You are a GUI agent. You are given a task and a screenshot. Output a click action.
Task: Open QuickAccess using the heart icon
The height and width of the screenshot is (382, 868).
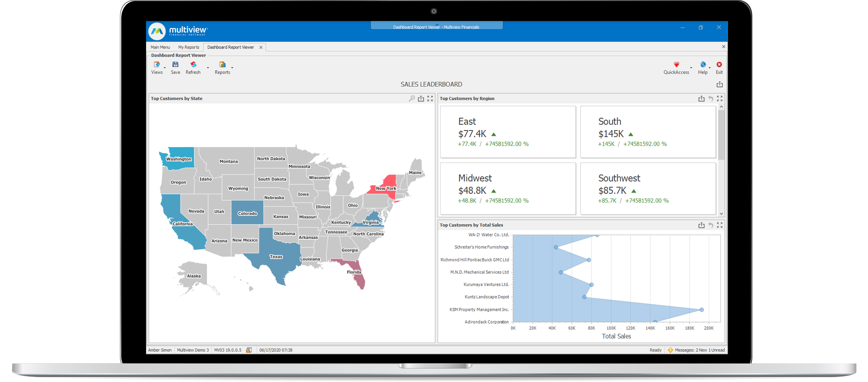point(677,65)
